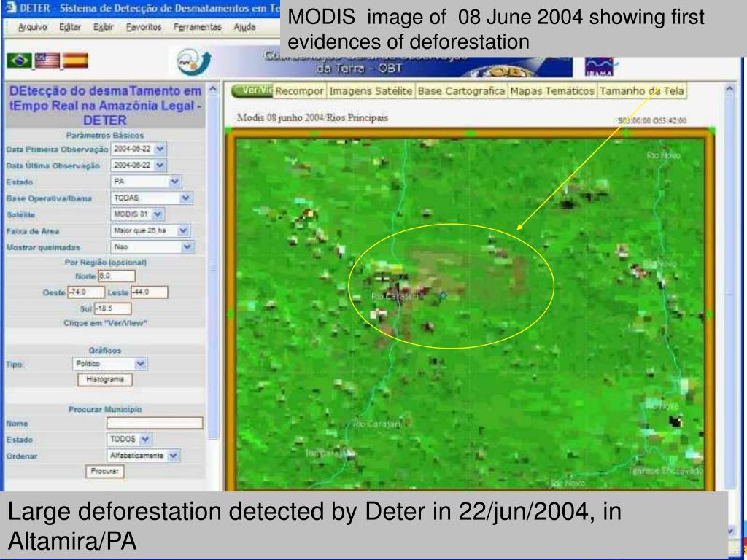This screenshot has width=747, height=560.
Task: Open the Gráficos Tipo Político dropdown
Action: pos(109,364)
